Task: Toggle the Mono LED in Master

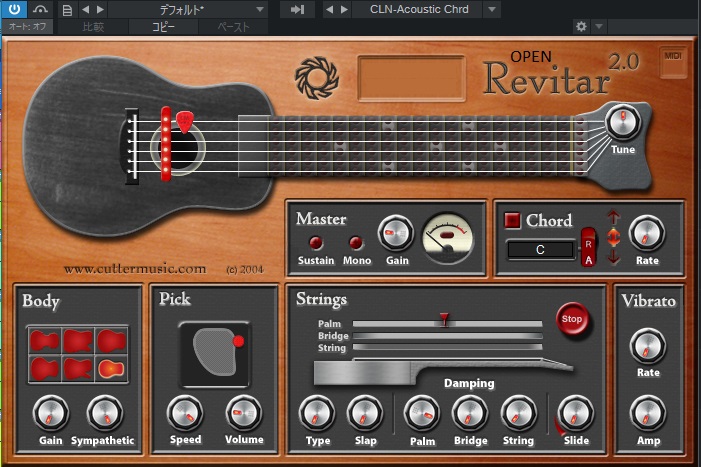Action: (354, 242)
